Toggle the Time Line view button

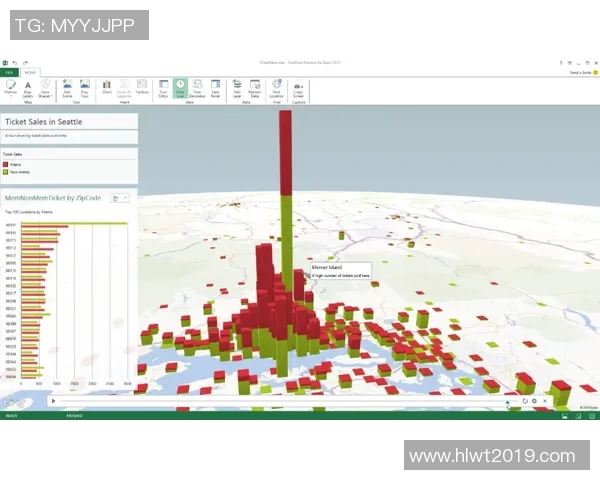[x=180, y=88]
